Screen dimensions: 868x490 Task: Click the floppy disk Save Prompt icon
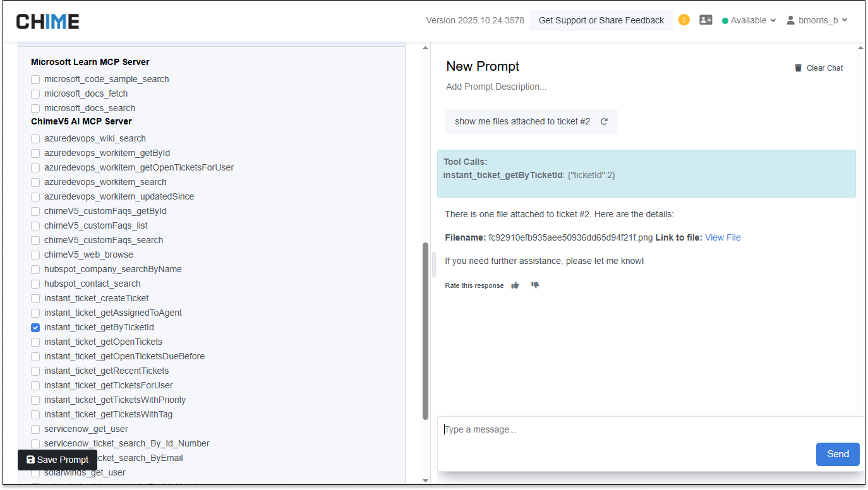pyautogui.click(x=30, y=460)
